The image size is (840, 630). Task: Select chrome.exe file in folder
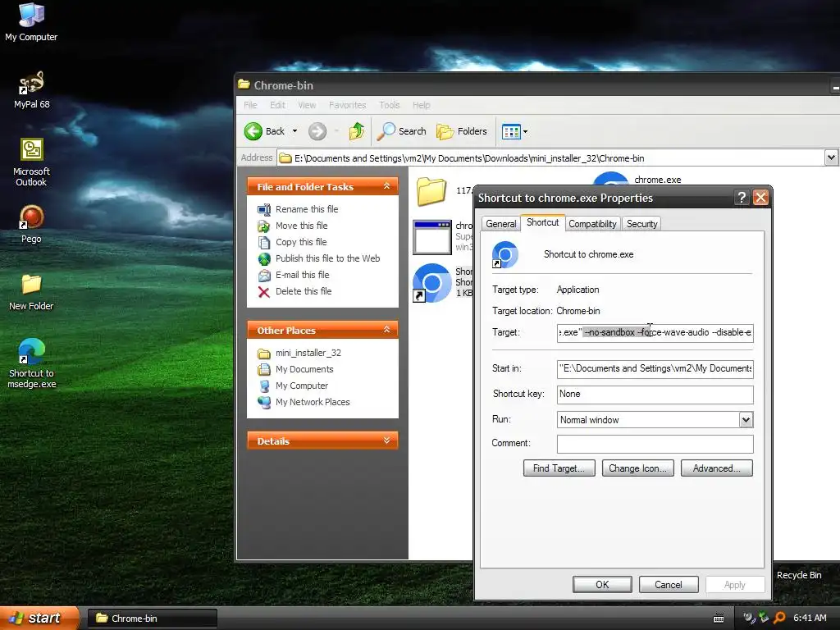(x=657, y=180)
